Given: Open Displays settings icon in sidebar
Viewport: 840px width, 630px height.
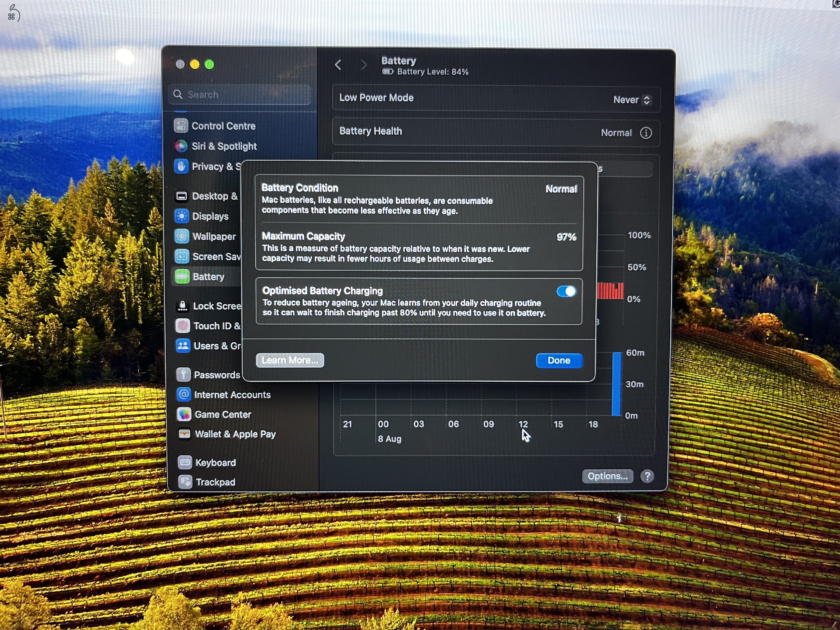Looking at the screenshot, I should coord(181,216).
